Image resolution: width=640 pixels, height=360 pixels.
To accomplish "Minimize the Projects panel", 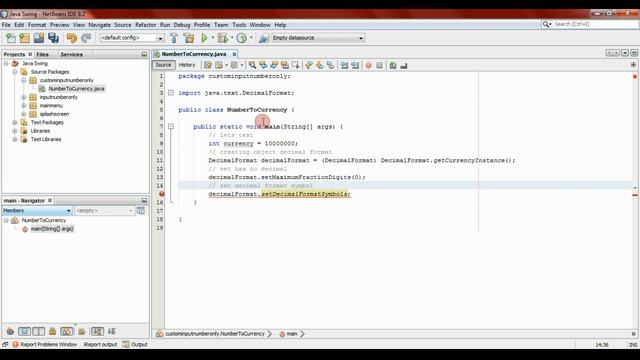I will coord(144,54).
